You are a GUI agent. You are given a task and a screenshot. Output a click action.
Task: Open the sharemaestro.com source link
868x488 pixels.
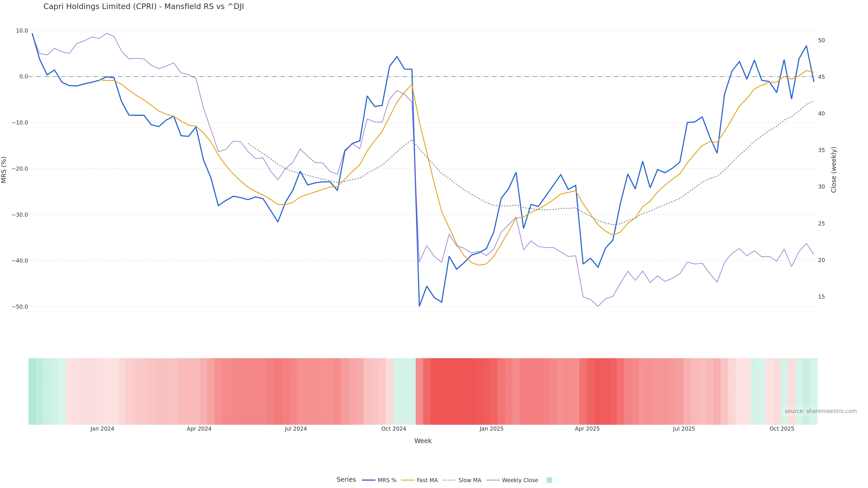point(821,411)
